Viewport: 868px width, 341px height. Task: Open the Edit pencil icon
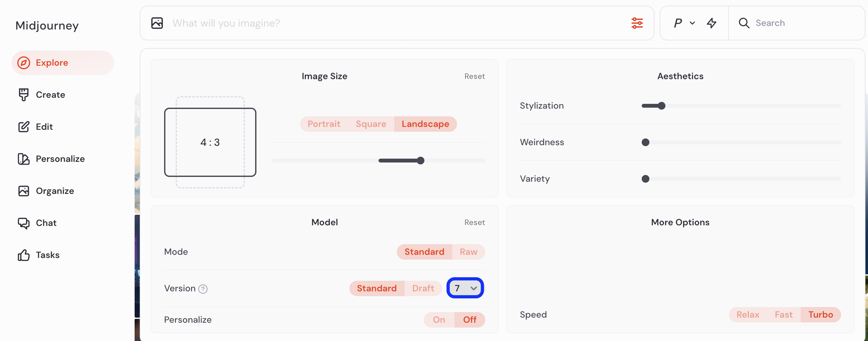point(24,127)
